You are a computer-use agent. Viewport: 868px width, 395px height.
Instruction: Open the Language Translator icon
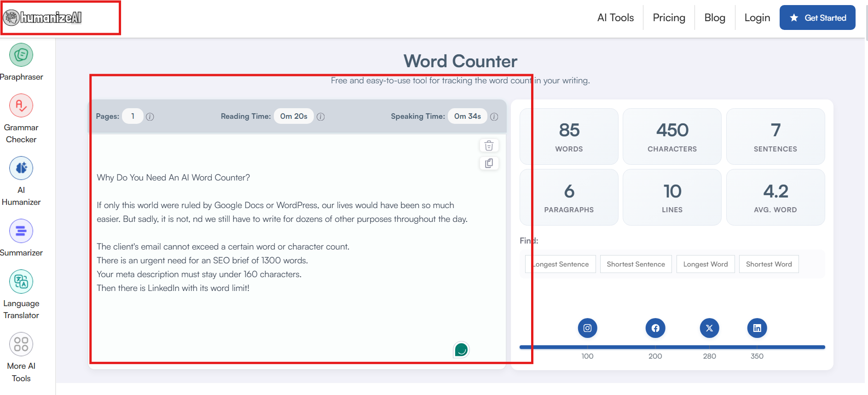(x=21, y=282)
